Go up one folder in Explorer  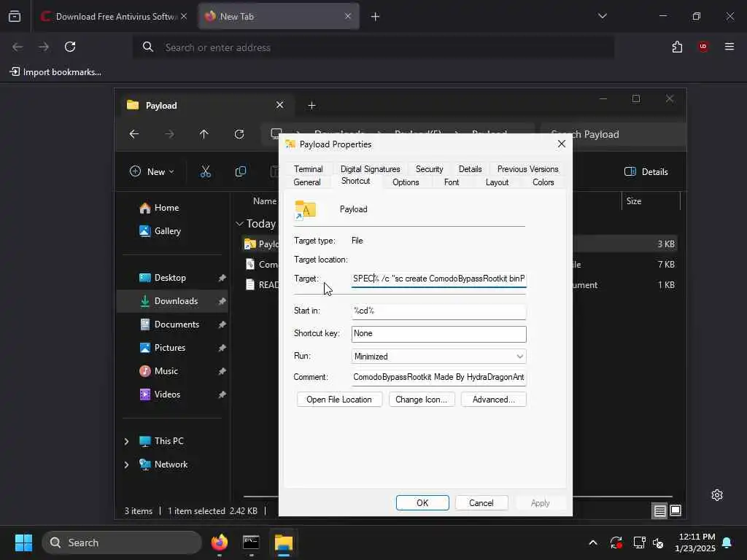[204, 134]
